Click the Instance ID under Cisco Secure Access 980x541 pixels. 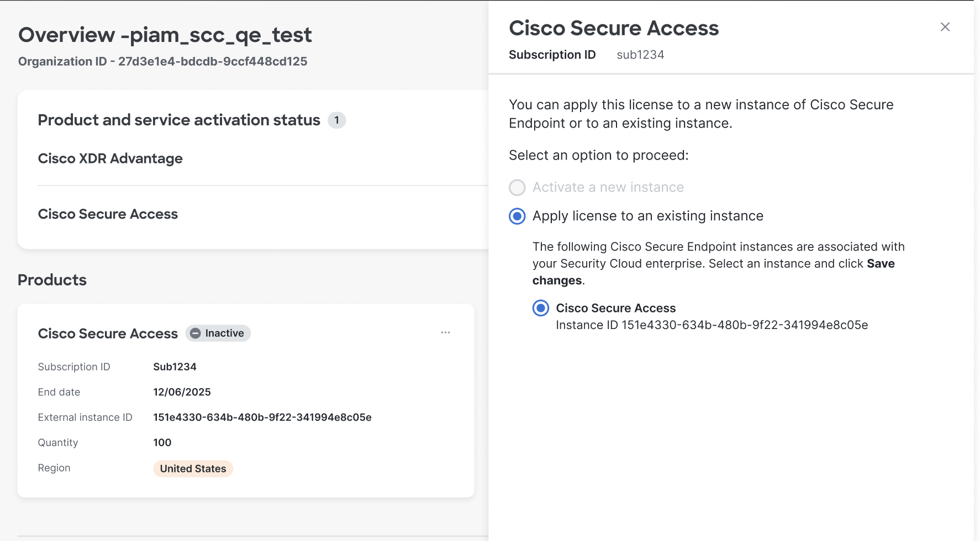click(712, 325)
